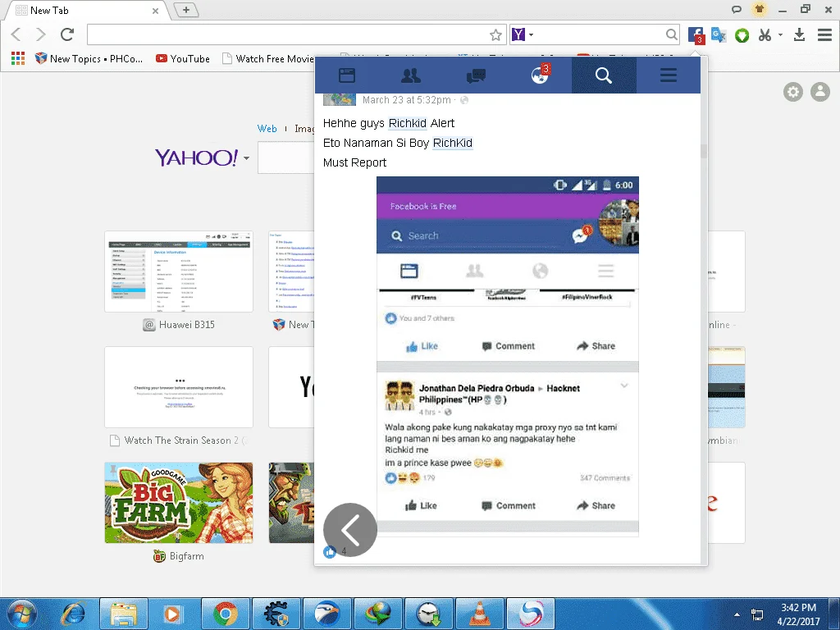Open Chrome from the taskbar
The height and width of the screenshot is (630, 840).
[226, 614]
